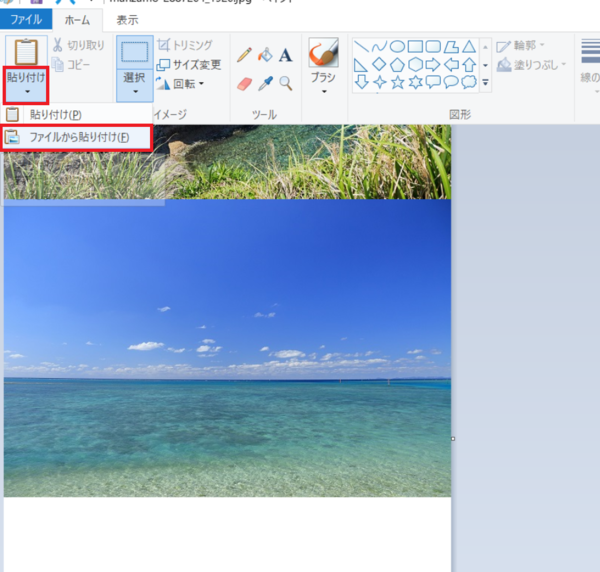Click トリミング (Crop) button
Image resolution: width=600 pixels, height=572 pixels.
(184, 45)
